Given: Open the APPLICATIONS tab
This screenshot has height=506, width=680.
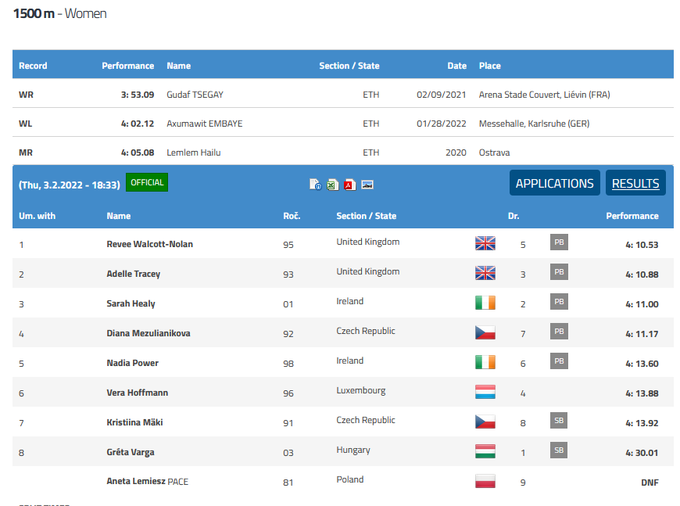Looking at the screenshot, I should click(x=555, y=183).
